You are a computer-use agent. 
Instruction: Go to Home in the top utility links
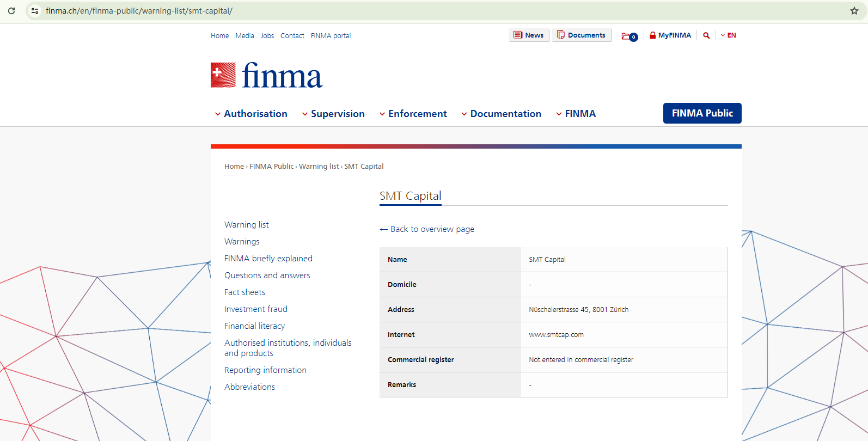220,36
